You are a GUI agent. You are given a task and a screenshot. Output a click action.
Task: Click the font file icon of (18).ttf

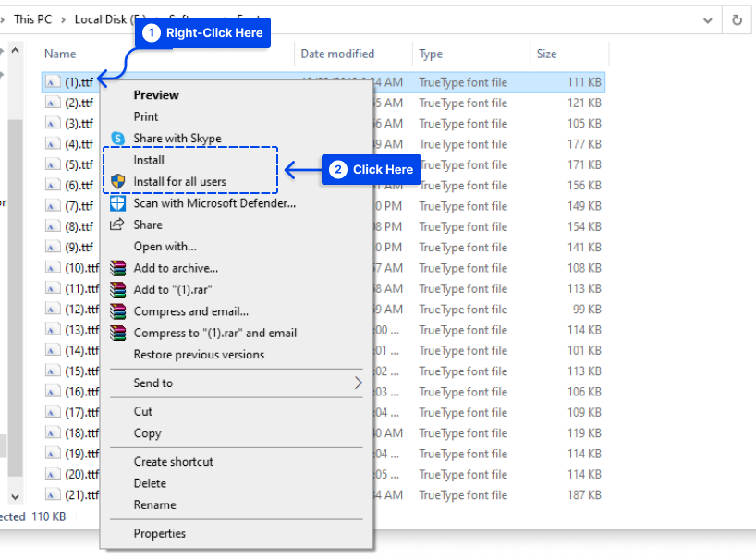pos(53,432)
